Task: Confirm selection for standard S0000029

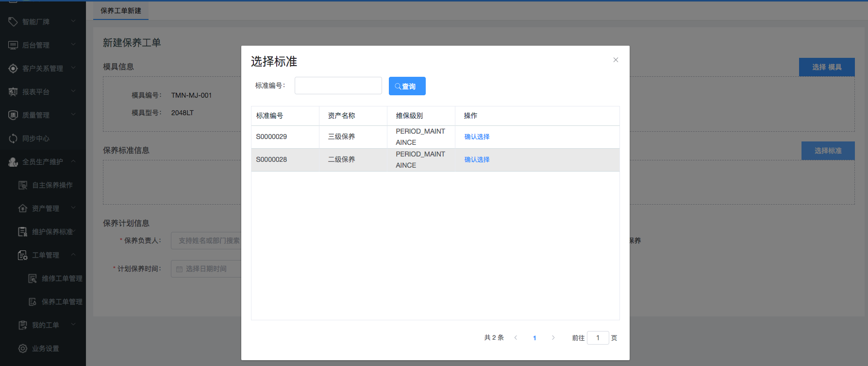Action: click(477, 137)
